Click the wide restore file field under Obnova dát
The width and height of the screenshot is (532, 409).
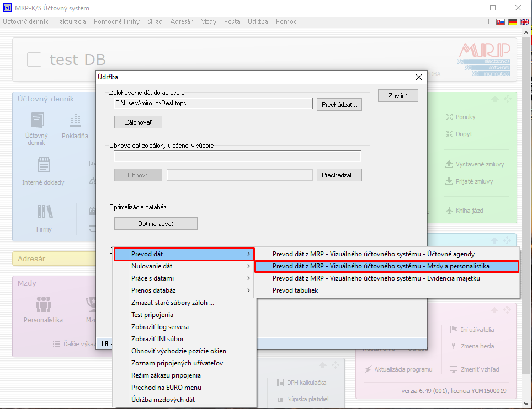tap(237, 156)
